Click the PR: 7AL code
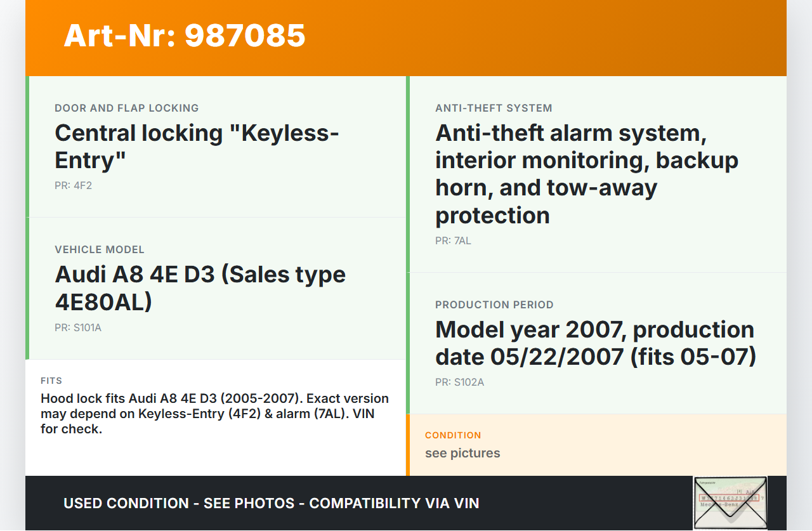Screen dimensions: 812x531 point(453,240)
